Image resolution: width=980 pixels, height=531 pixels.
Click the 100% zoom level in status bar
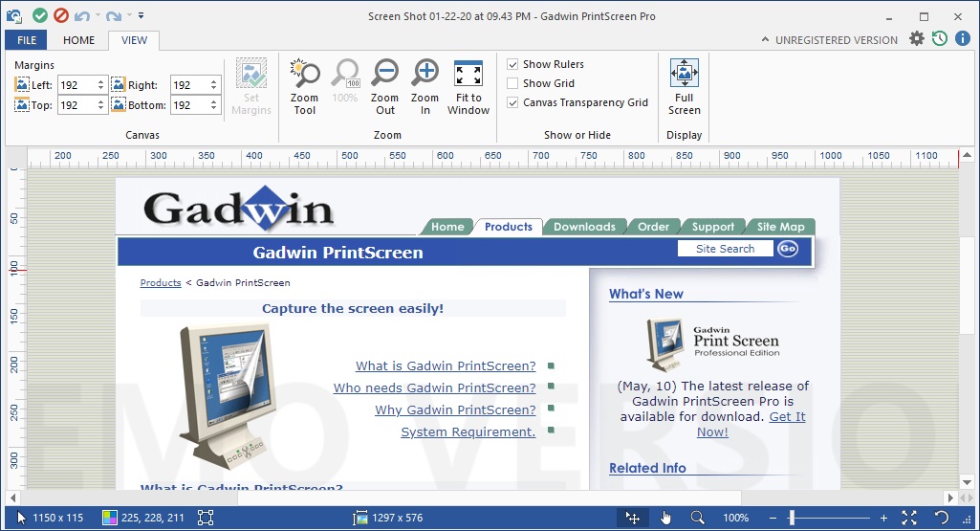pyautogui.click(x=735, y=518)
